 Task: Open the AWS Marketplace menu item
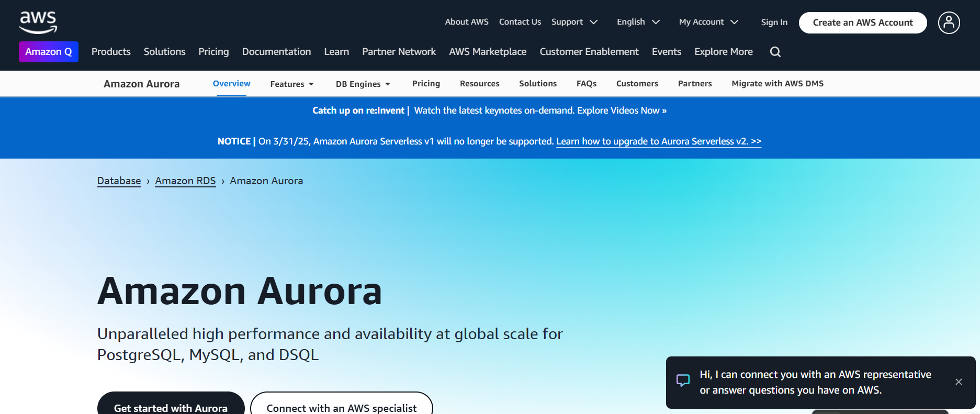[487, 52]
